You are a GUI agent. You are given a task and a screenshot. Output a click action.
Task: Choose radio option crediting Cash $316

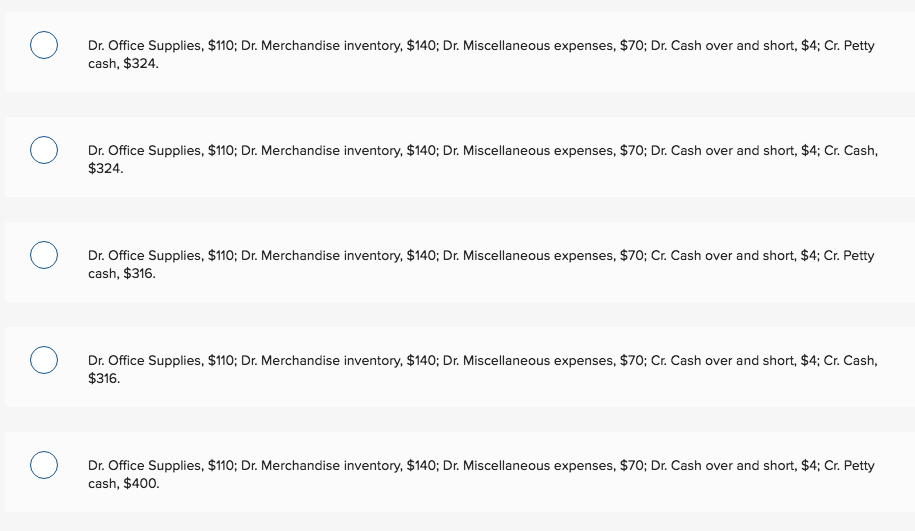tap(42, 360)
